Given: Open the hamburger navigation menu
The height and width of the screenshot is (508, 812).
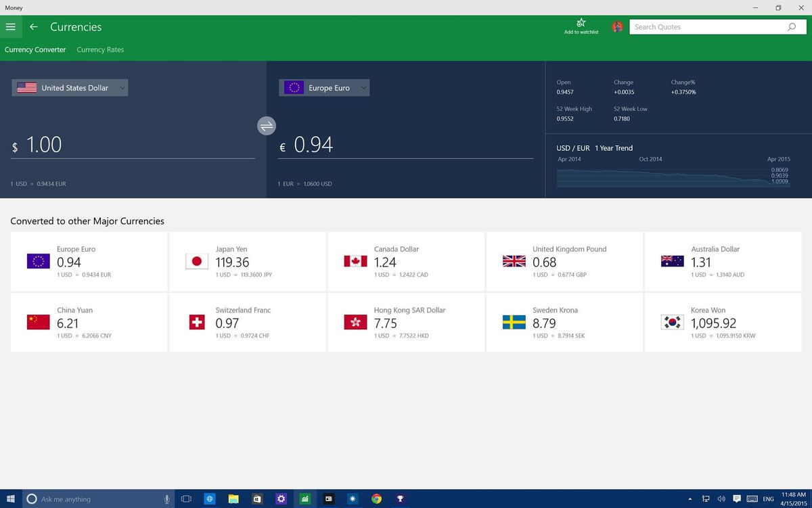Looking at the screenshot, I should (11, 27).
